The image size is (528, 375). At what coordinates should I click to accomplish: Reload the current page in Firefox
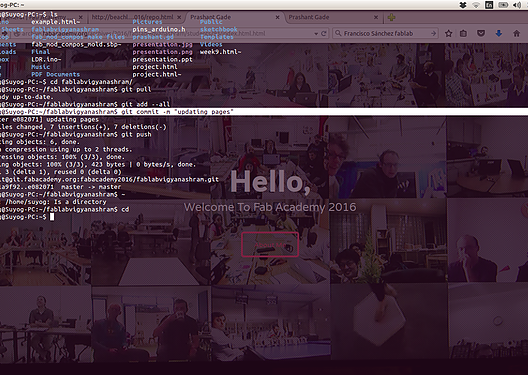tap(324, 33)
